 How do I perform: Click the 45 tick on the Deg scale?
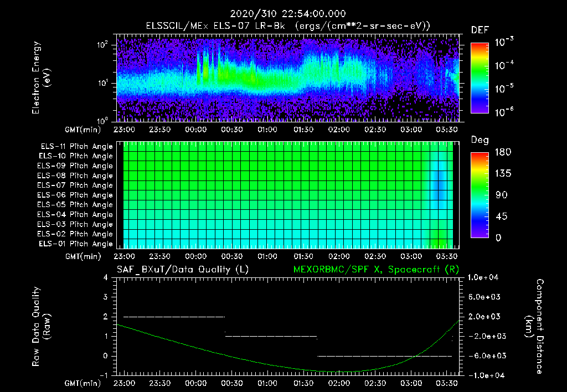point(502,216)
